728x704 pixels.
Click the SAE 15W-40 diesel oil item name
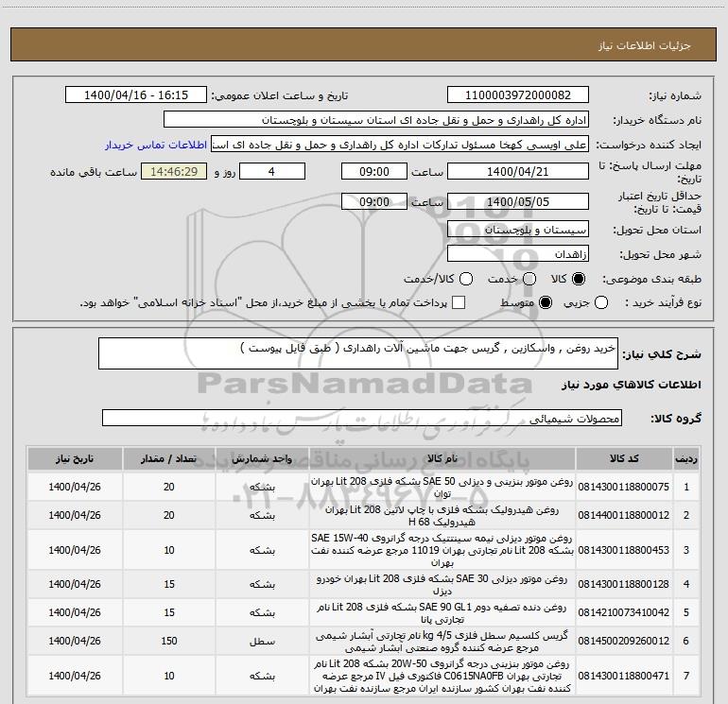442,550
